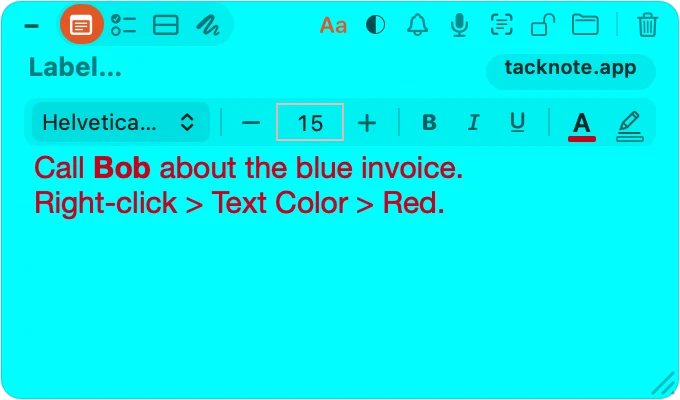680x400 pixels.
Task: Click the Label... title field
Action: click(75, 68)
